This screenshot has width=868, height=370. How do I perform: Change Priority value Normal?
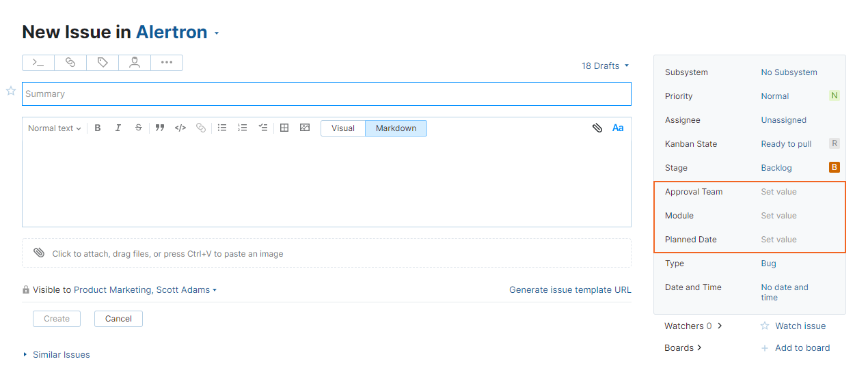tap(774, 96)
